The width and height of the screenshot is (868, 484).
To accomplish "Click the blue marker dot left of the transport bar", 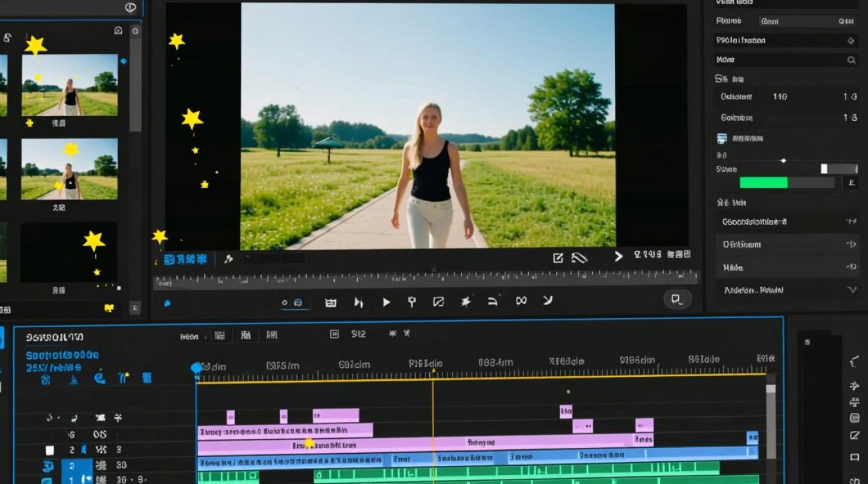I will coord(168,302).
